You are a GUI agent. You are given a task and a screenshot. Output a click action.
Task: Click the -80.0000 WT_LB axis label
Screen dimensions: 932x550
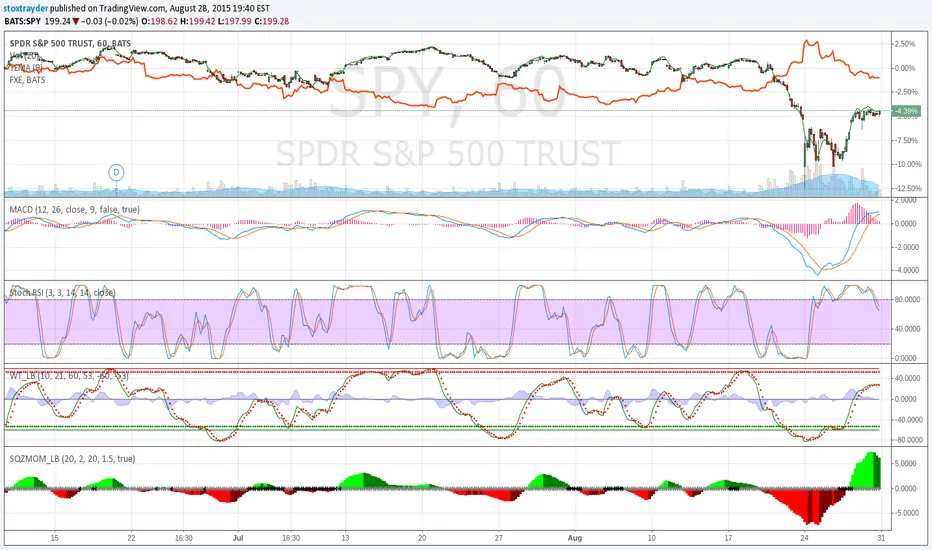[x=906, y=441]
